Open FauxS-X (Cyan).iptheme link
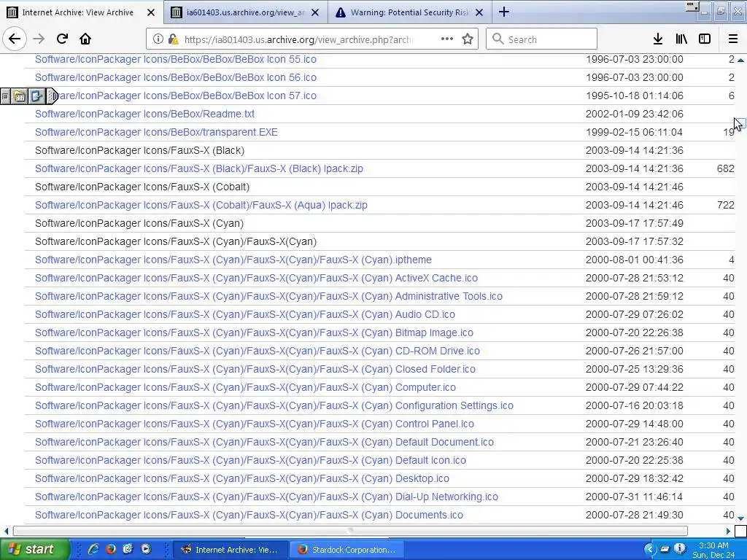747x560 pixels. pyautogui.click(x=233, y=260)
